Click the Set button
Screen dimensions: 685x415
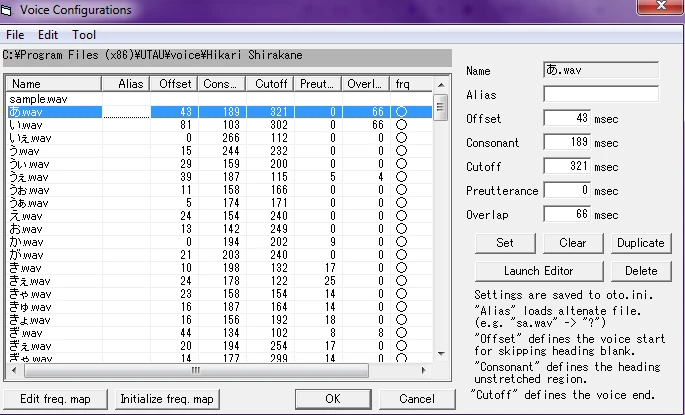click(x=505, y=243)
